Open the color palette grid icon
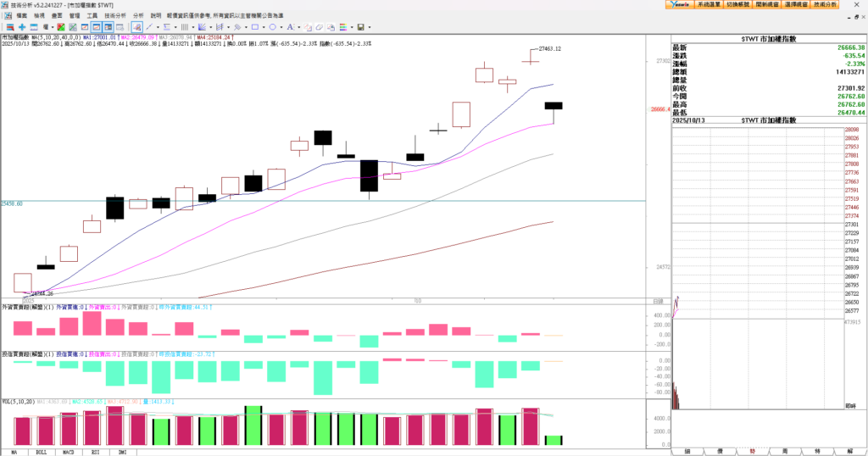The height and width of the screenshot is (456, 868). tap(342, 27)
